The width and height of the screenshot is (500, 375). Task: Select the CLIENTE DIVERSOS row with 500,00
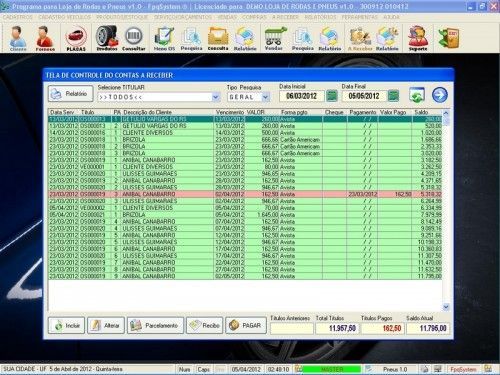tap(245, 133)
